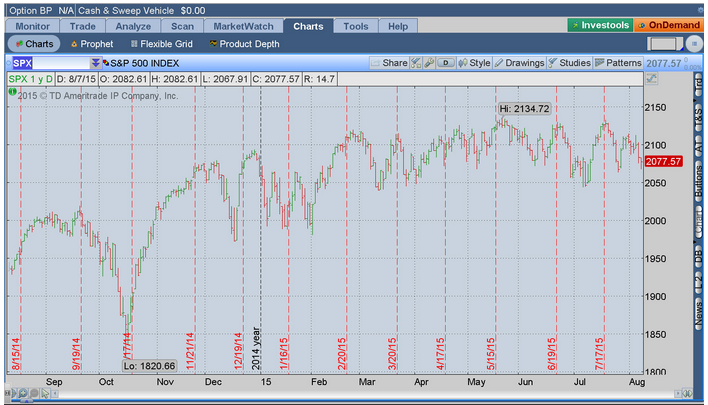Select the Charts main tab
708x405 pixels.
click(x=308, y=26)
